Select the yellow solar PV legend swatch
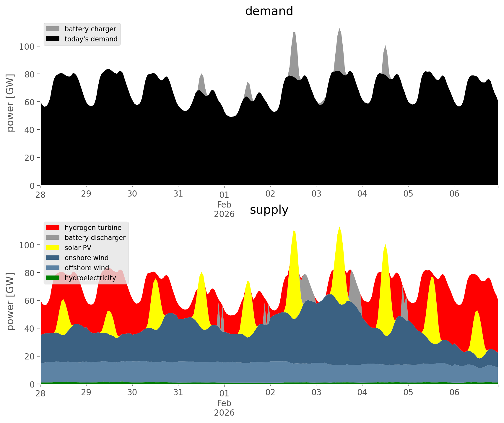 tap(53, 248)
